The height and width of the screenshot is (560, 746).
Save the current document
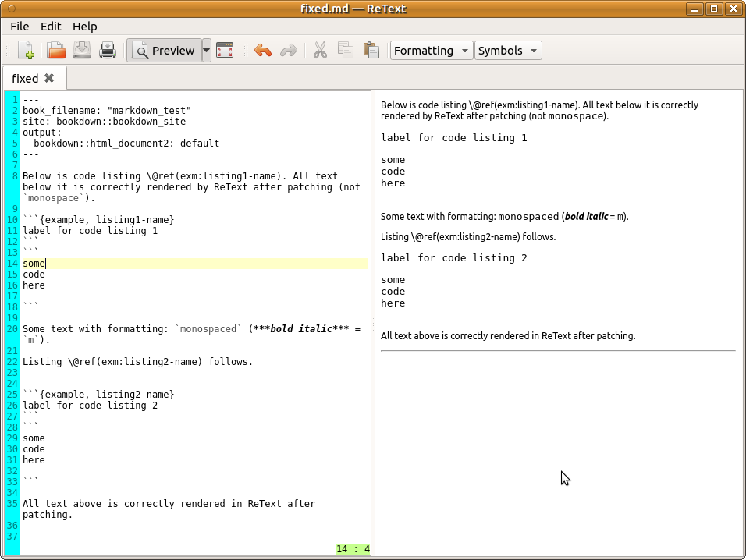coord(81,50)
